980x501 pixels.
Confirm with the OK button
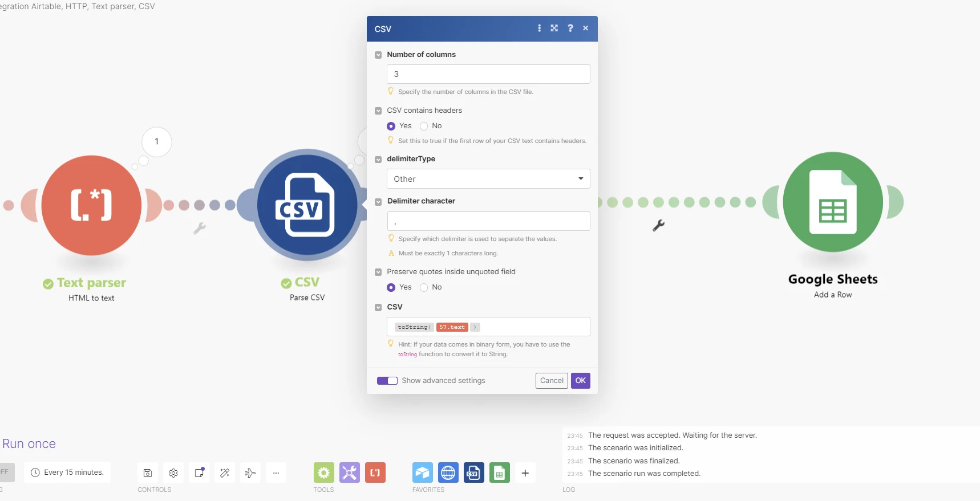pyautogui.click(x=581, y=381)
